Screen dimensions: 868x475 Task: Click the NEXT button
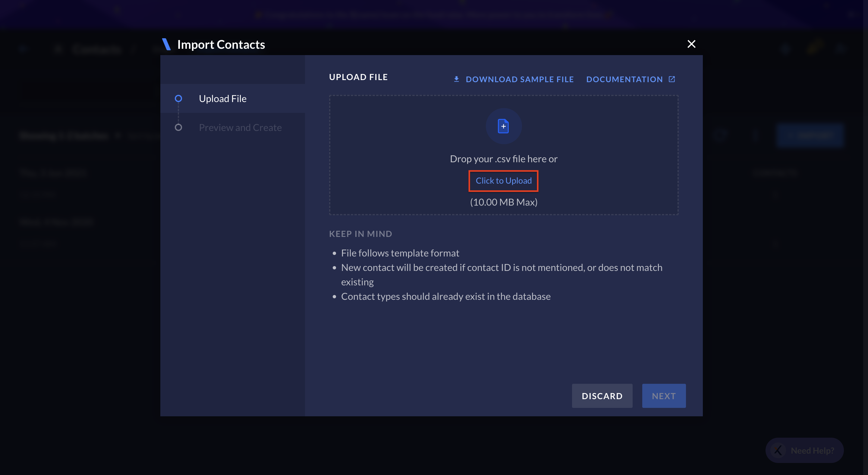click(664, 396)
